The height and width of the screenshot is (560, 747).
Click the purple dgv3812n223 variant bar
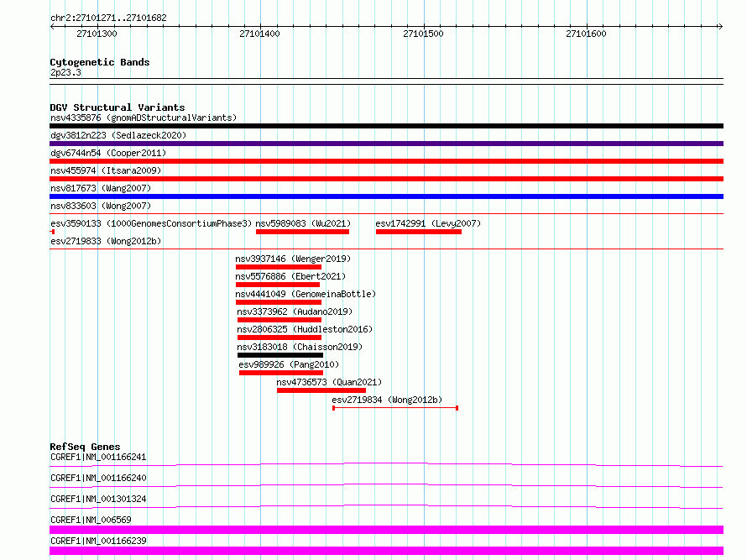386,144
